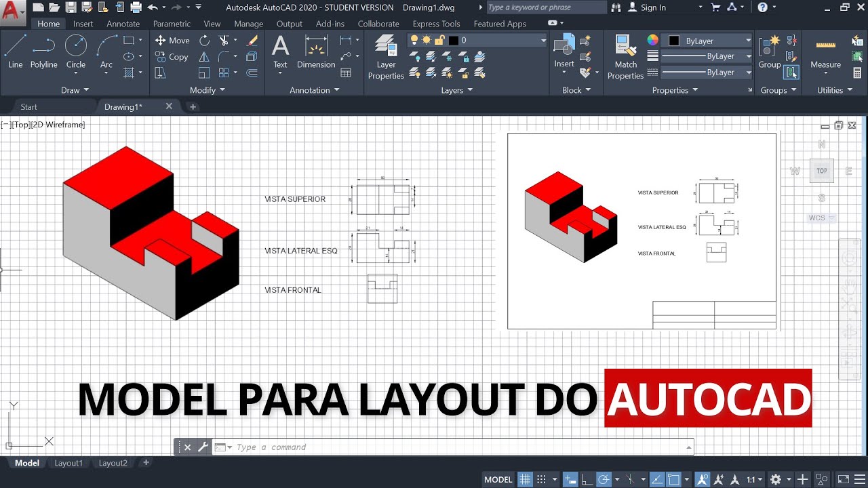Click the new drawing tab plus button
The image size is (868, 488).
[193, 106]
